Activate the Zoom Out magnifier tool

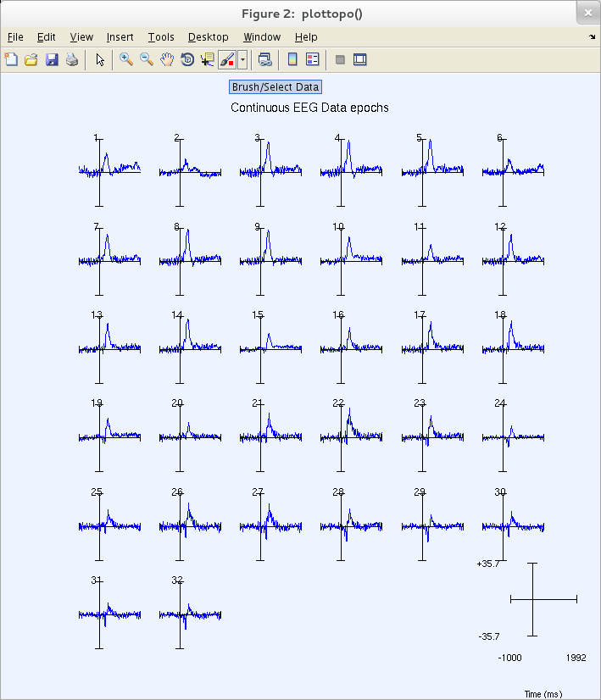[147, 59]
